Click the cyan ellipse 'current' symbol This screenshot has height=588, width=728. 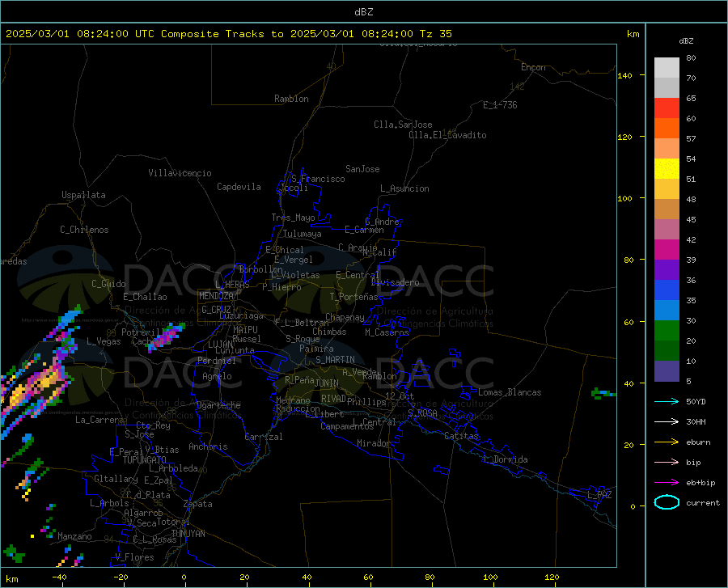click(x=667, y=502)
